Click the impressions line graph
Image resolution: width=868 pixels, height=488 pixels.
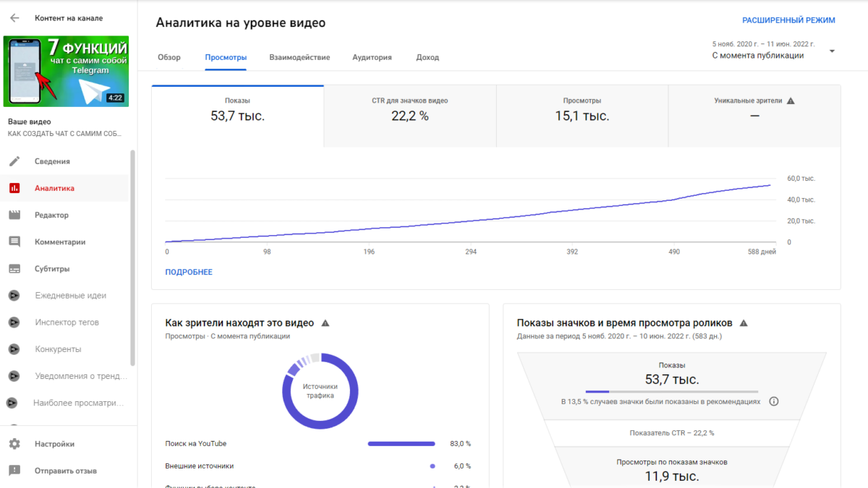(x=468, y=214)
